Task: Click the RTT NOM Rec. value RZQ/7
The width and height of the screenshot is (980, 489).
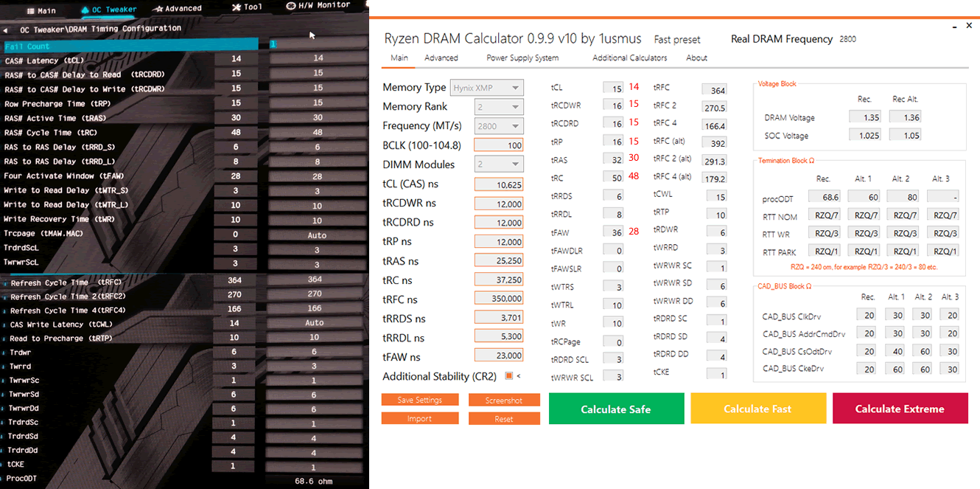Action: (825, 215)
